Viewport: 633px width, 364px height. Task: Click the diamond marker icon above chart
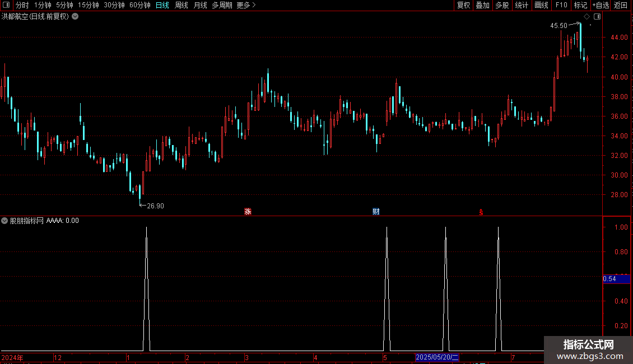[x=587, y=17]
